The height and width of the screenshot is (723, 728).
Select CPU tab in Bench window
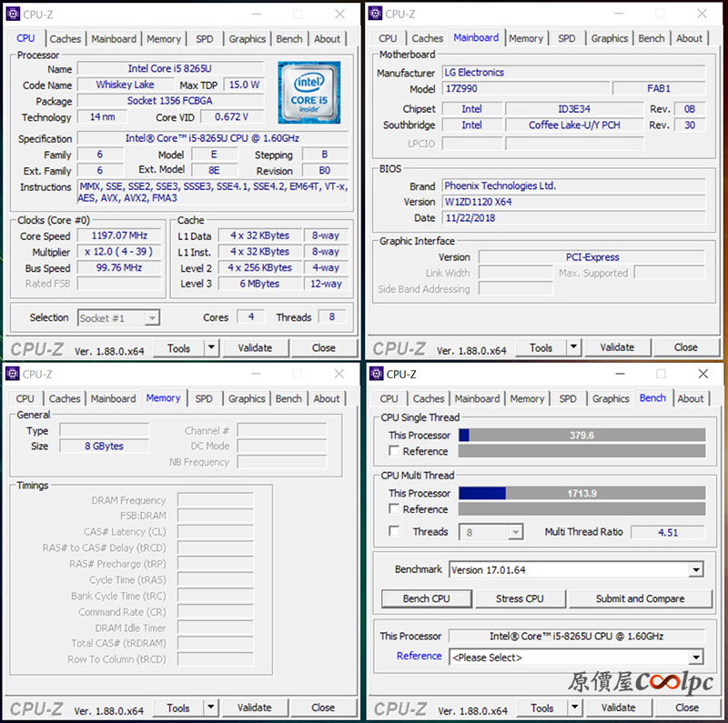[389, 398]
